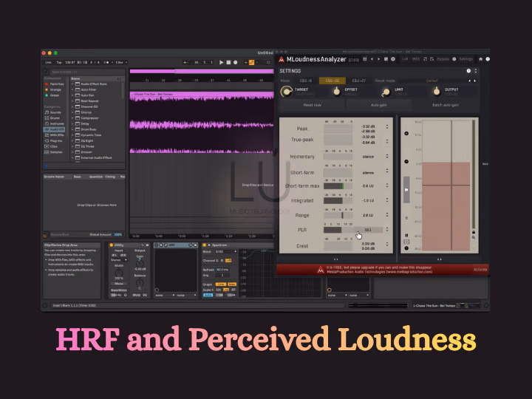532x399 pixels.
Task: Select the EBU +27 mode tab
Action: coord(358,81)
